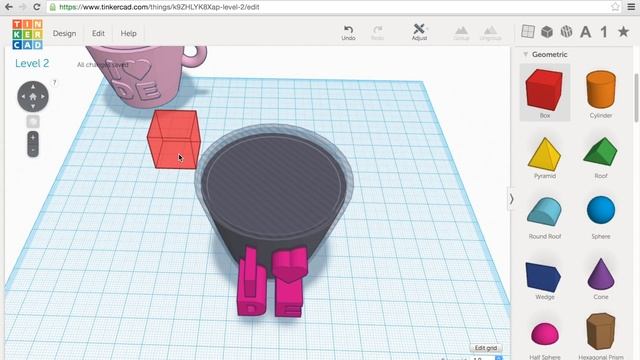Screen dimensions: 640x360
Task: Click the Redo button
Action: [377, 33]
